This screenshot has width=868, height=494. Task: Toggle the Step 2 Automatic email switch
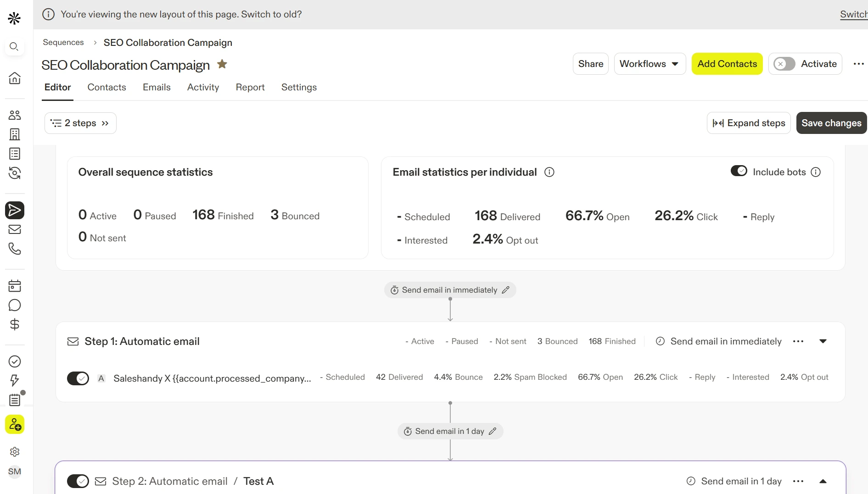pyautogui.click(x=78, y=481)
